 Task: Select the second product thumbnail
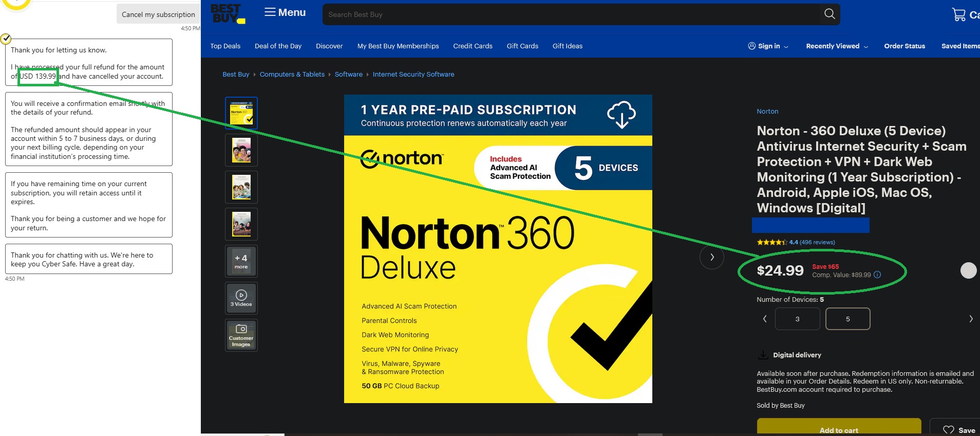(241, 150)
